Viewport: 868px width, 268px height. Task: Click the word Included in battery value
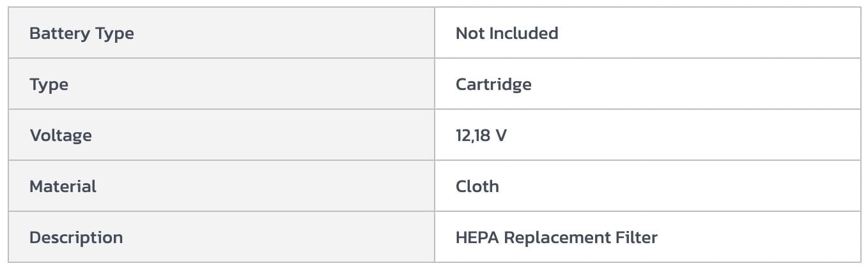pyautogui.click(x=523, y=33)
